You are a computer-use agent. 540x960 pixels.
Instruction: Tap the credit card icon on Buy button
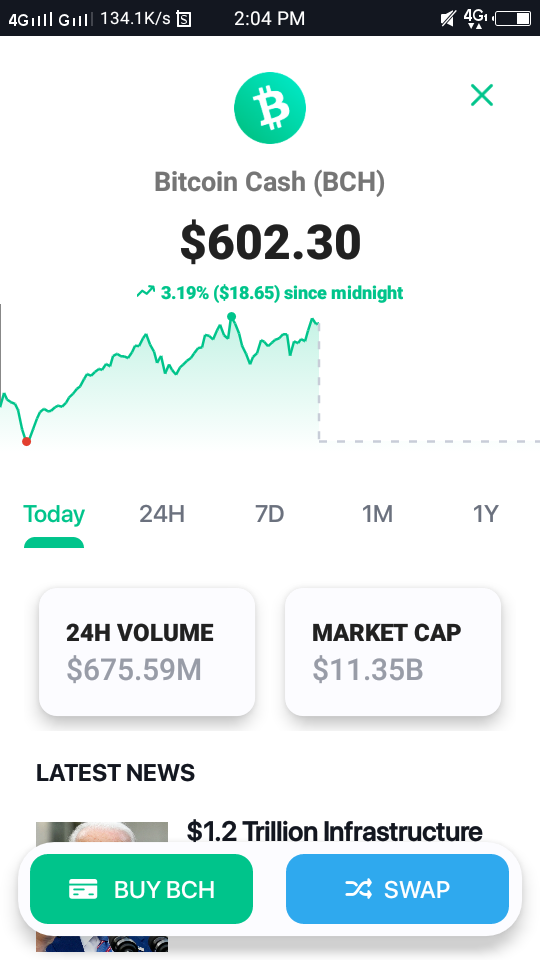83,889
